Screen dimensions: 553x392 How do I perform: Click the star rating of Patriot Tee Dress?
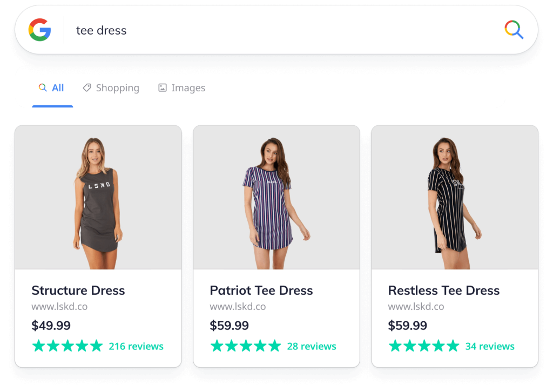click(246, 346)
